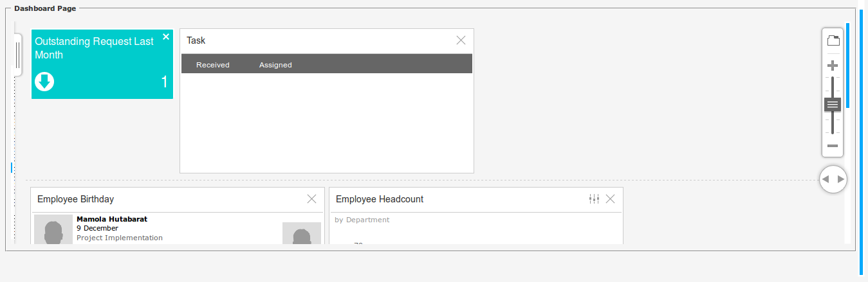Click the zoom slider handle
This screenshot has width=868, height=282.
pos(833,103)
